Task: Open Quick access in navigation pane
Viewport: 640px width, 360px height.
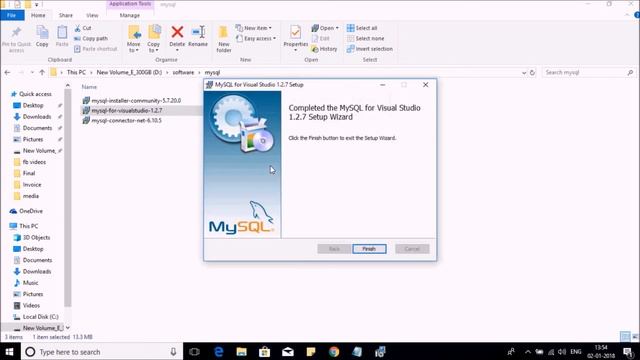Action: 31,94
